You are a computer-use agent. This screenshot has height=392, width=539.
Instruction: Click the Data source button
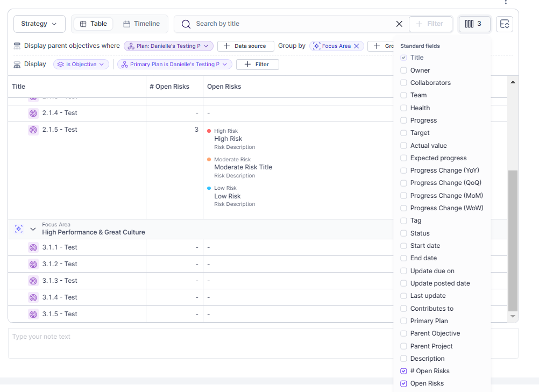pyautogui.click(x=245, y=46)
